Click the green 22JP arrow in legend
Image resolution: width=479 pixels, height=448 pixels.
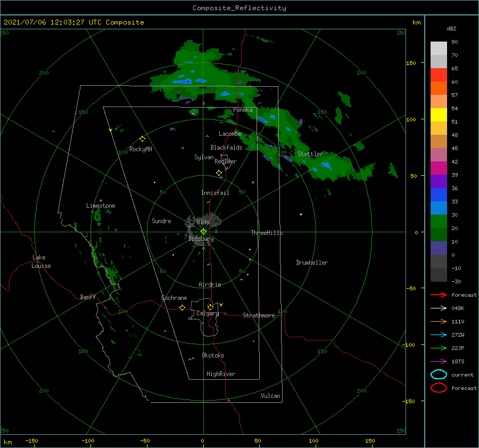click(x=439, y=348)
